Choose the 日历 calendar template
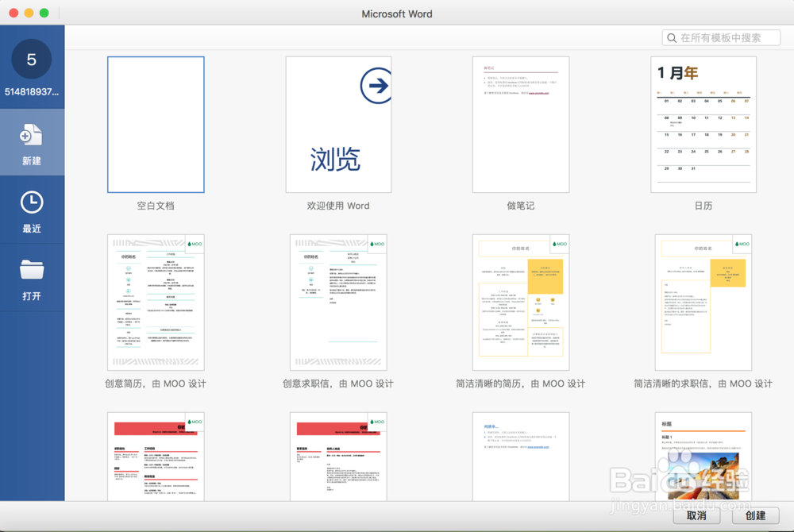Image resolution: width=794 pixels, height=532 pixels. (x=703, y=125)
